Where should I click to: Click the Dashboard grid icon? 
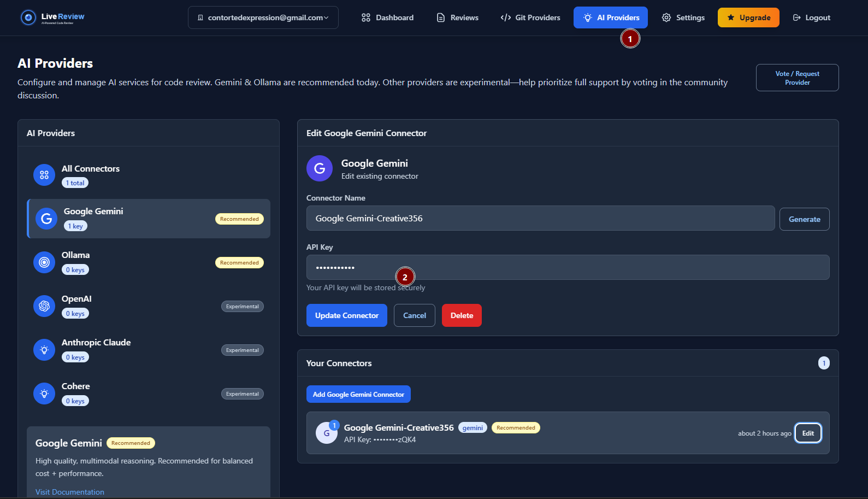coord(366,17)
